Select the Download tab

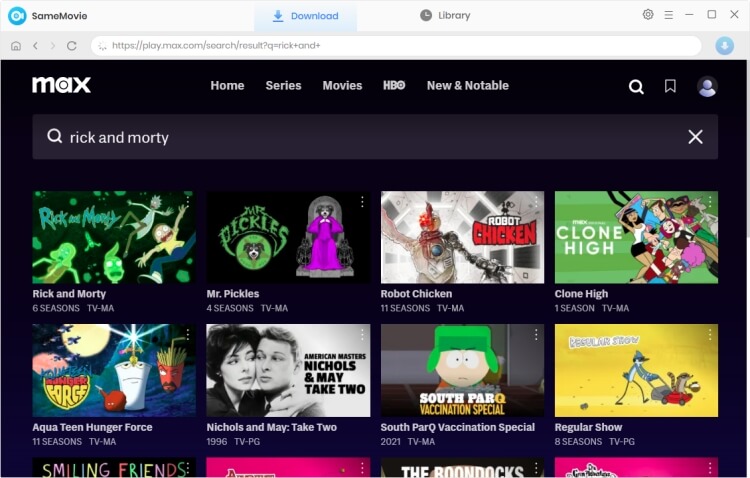(305, 16)
